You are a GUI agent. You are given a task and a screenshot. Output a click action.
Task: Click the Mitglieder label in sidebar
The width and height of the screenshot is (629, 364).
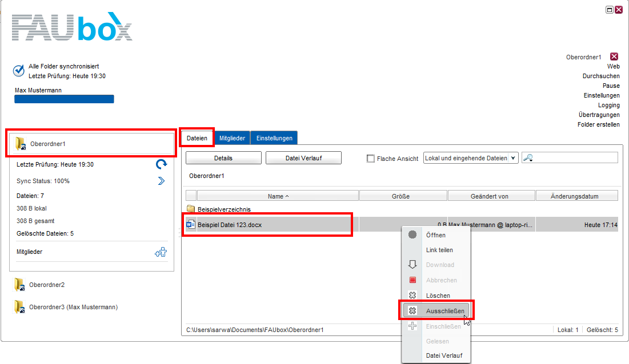pyautogui.click(x=29, y=252)
